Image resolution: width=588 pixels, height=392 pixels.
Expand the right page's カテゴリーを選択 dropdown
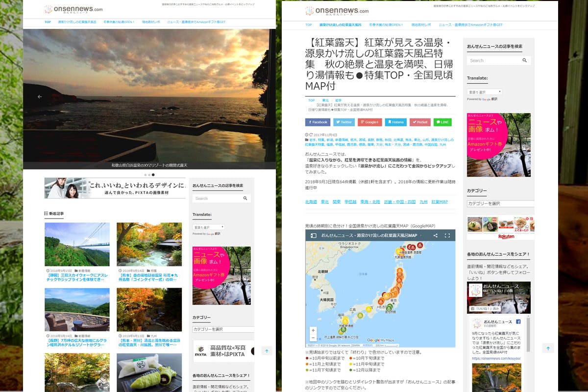click(500, 203)
